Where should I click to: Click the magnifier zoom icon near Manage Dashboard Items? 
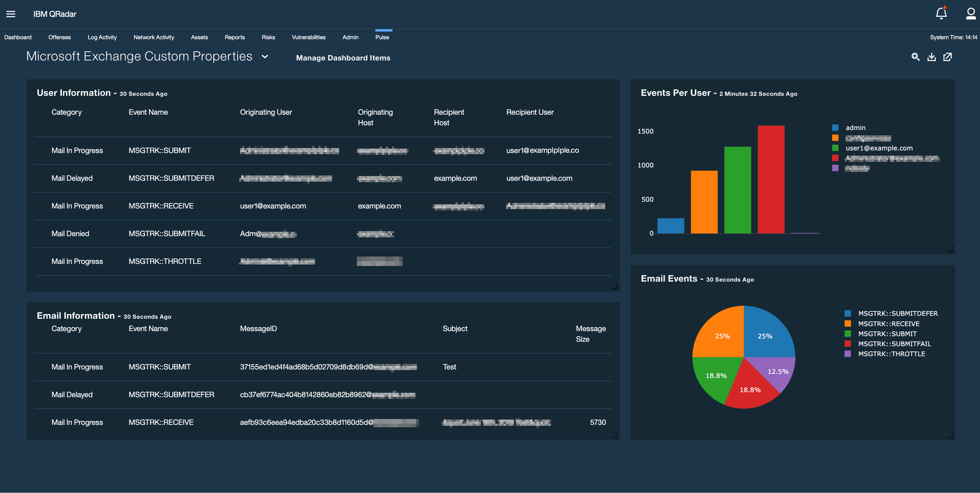point(916,57)
